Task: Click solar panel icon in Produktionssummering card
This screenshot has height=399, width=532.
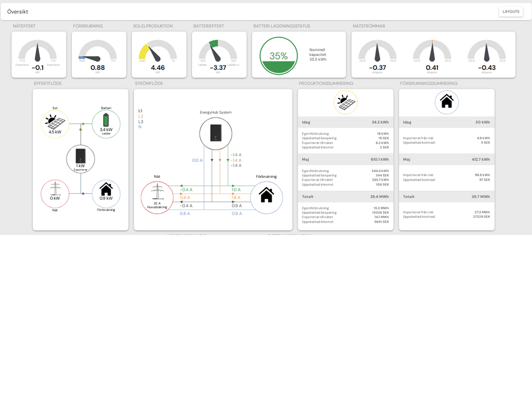Action: tap(345, 103)
